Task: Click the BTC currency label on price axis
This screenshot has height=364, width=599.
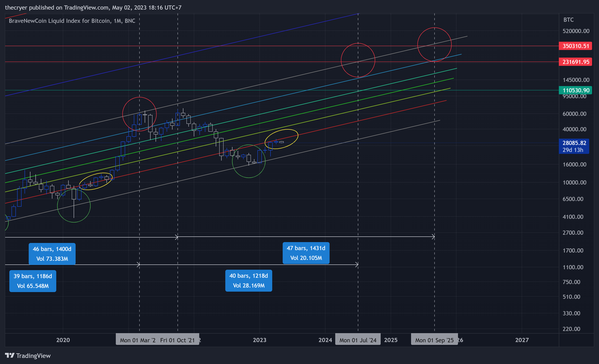Action: tap(568, 20)
